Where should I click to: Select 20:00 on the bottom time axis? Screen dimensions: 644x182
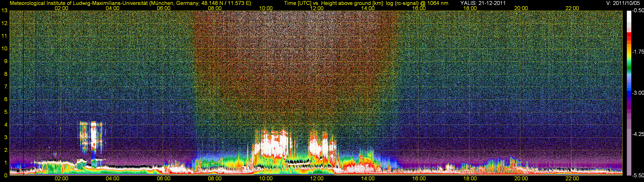(521, 179)
